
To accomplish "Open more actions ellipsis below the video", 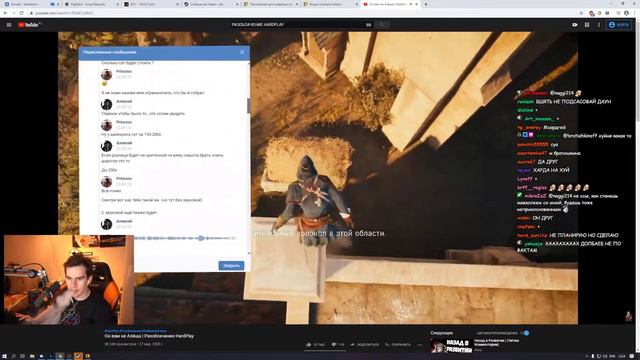I will tap(420, 345).
